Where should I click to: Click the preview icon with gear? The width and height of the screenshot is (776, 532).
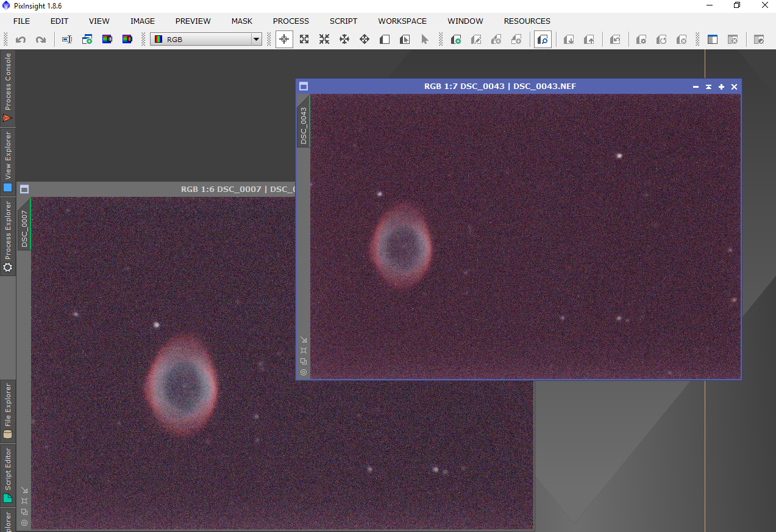pos(641,40)
